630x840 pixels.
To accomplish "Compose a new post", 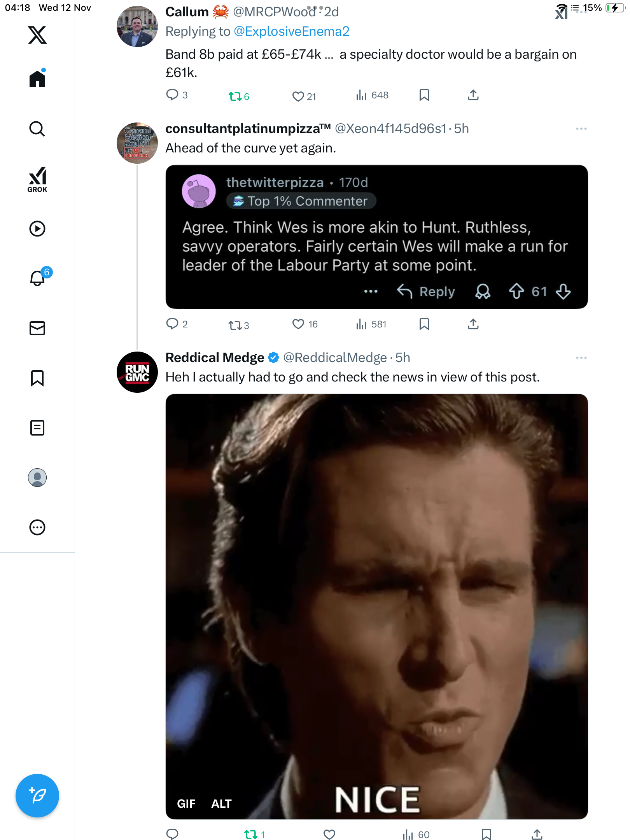I will click(37, 796).
